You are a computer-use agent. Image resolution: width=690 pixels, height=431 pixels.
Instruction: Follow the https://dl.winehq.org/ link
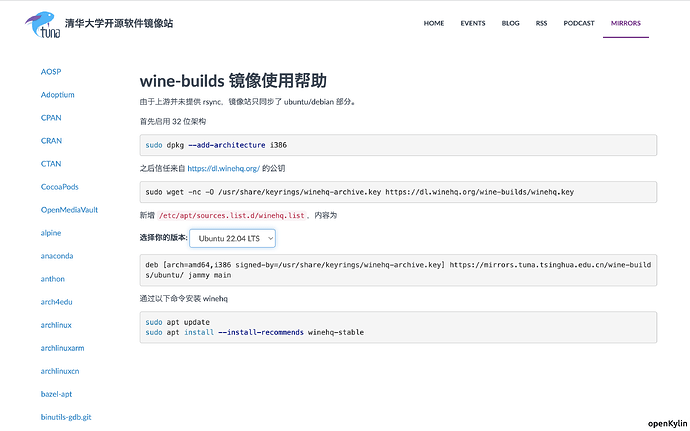coord(224,168)
